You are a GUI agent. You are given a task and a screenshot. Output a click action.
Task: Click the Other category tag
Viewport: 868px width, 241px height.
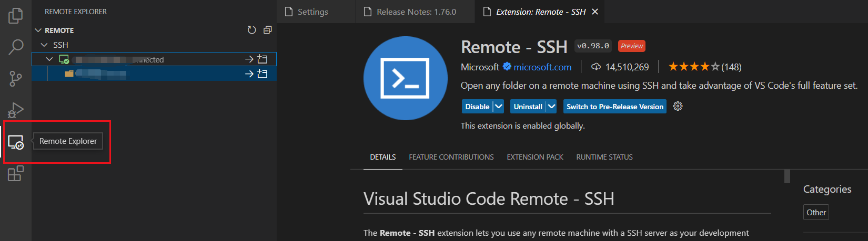(816, 212)
